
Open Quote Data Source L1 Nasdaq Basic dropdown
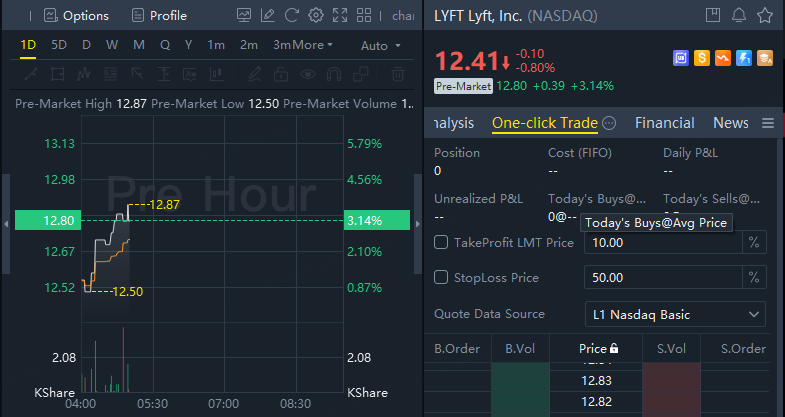[x=675, y=314]
